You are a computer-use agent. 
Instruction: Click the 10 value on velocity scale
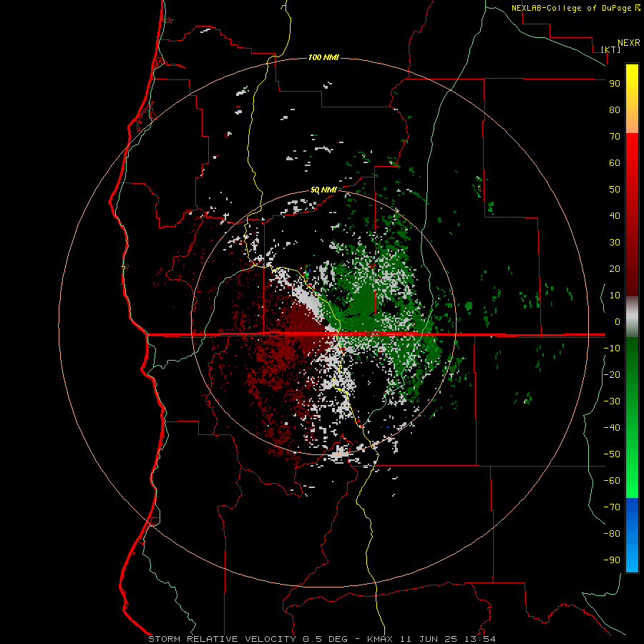pyautogui.click(x=615, y=296)
